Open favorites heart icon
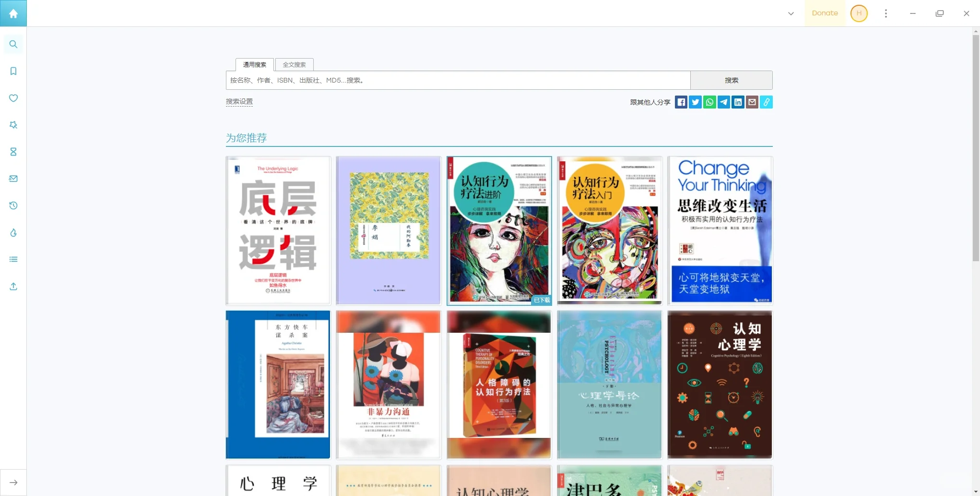This screenshot has height=496, width=980. (13, 98)
